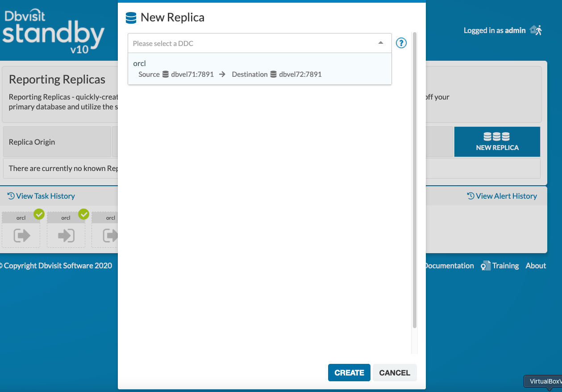Click the third orcl task tile
Image resolution: width=562 pixels, height=392 pixels.
point(105,230)
